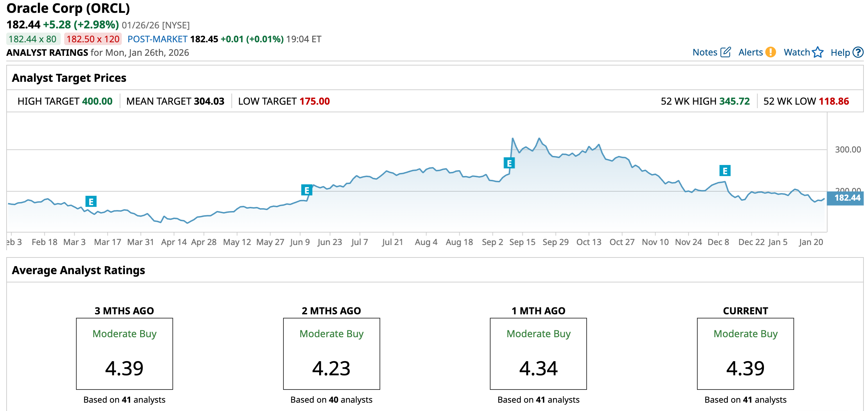Select the CURRENT Moderate Buy rating box
This screenshot has width=868, height=411.
(745, 353)
